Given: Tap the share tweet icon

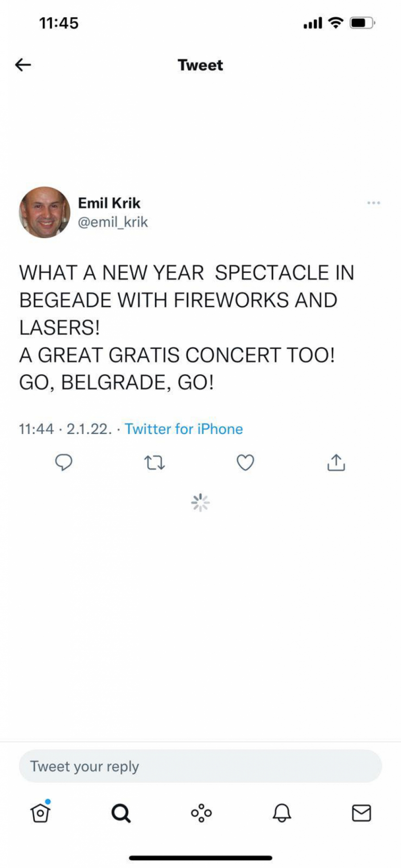Looking at the screenshot, I should [x=336, y=463].
